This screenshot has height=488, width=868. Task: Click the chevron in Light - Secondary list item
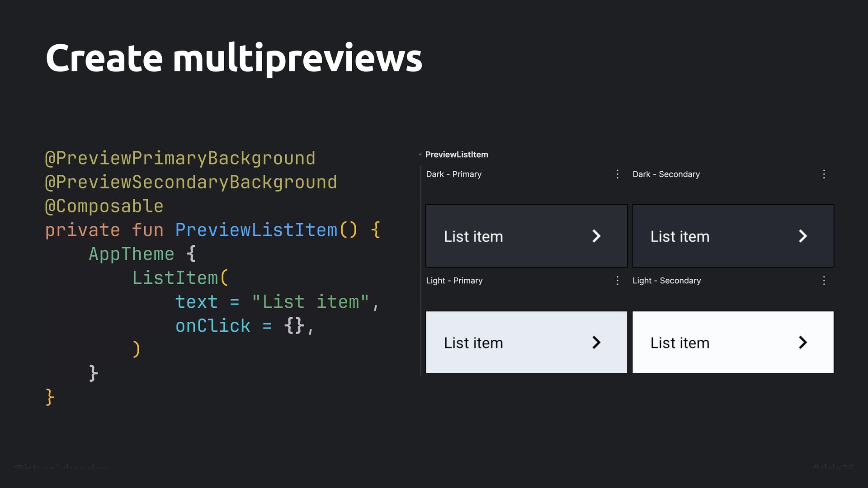[803, 343]
